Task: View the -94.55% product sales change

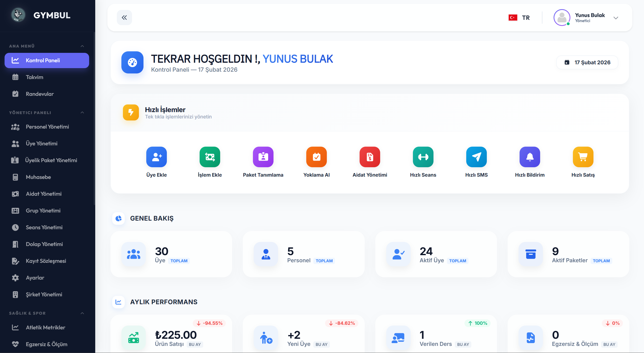Action: coord(210,323)
